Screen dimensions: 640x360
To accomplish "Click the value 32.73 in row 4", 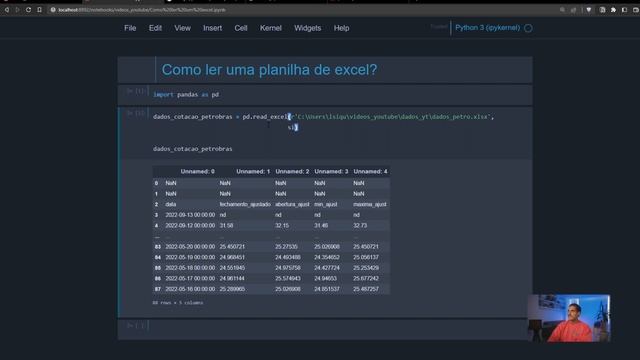I will pyautogui.click(x=360, y=225).
